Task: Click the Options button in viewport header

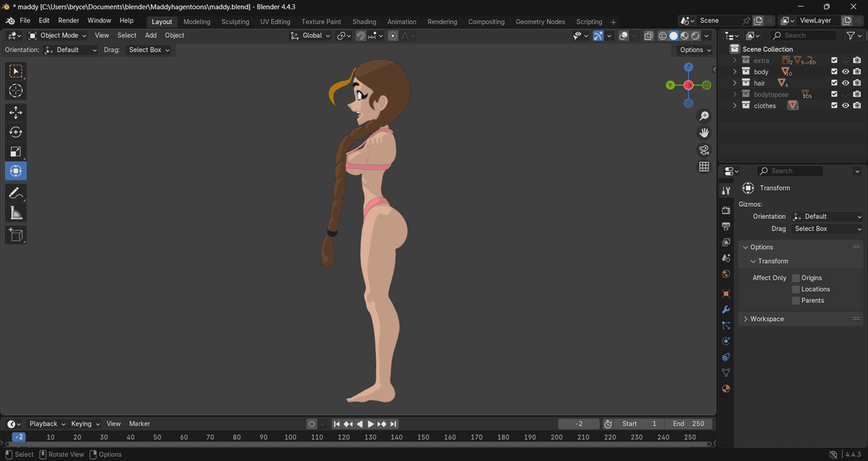Action: (x=695, y=50)
